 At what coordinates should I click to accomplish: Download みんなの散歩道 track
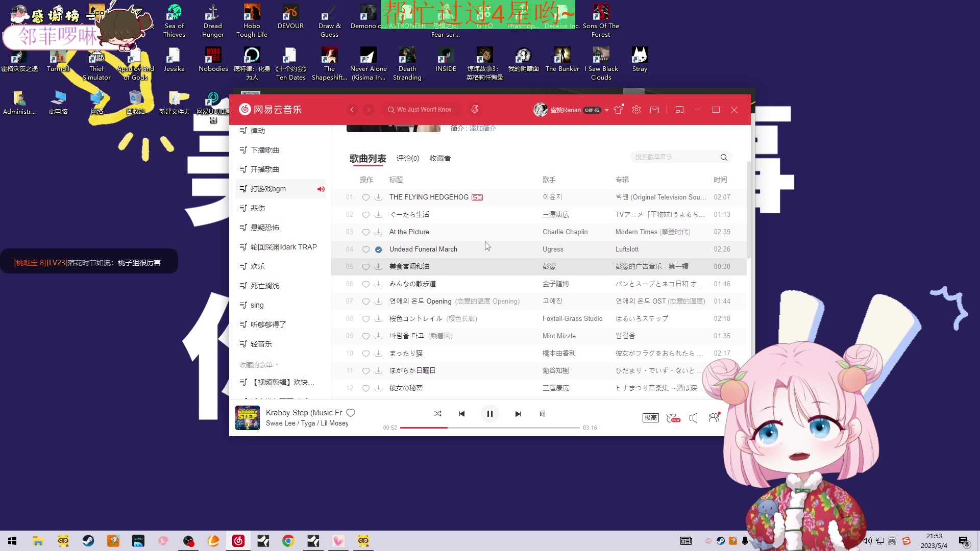[x=378, y=284]
